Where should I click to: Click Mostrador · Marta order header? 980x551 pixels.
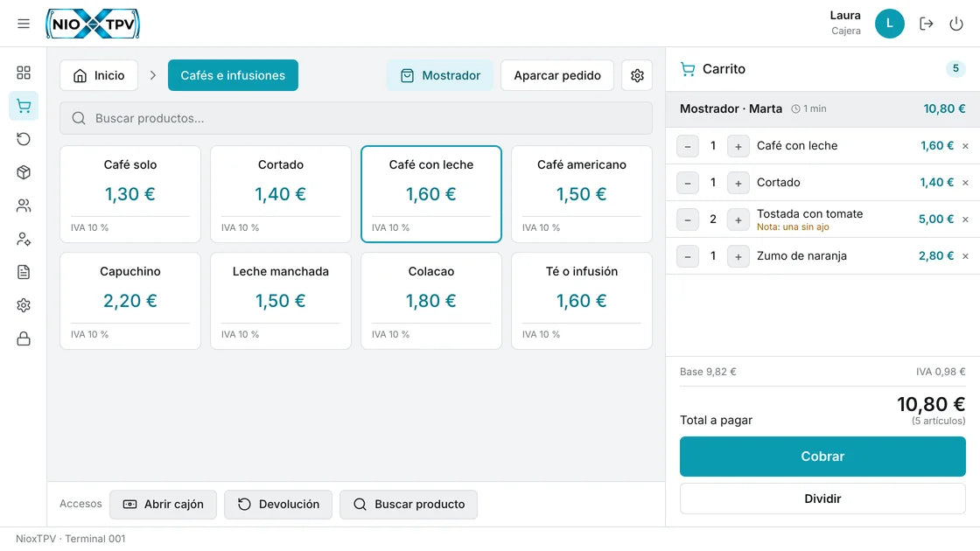tap(822, 108)
